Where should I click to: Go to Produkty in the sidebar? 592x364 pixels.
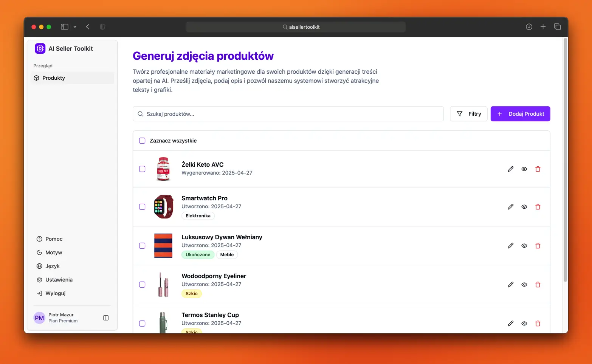[x=54, y=78]
